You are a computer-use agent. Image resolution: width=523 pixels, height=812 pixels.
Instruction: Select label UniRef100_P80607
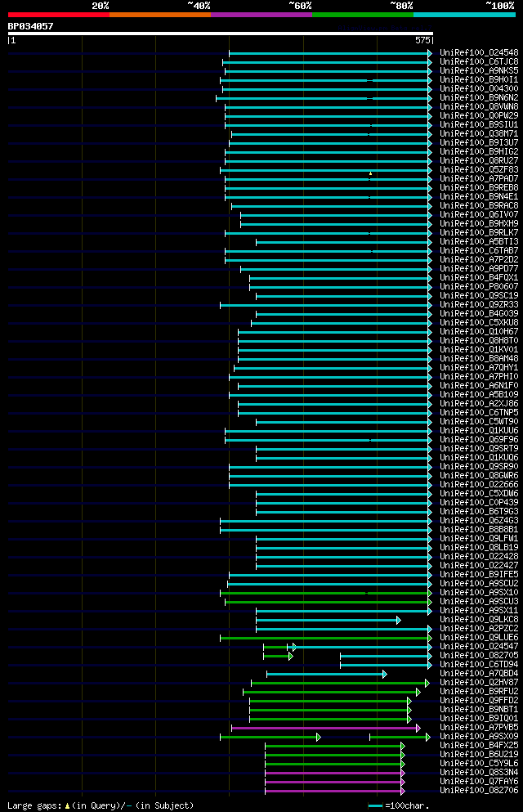pos(479,286)
